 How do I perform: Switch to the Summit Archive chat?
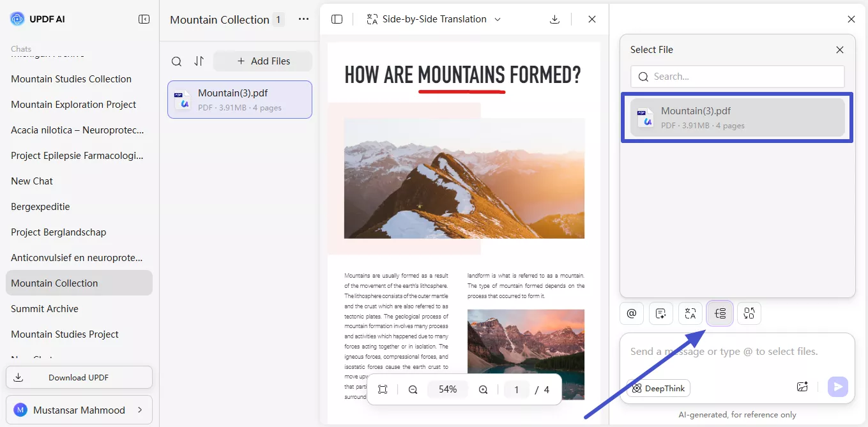click(45, 308)
